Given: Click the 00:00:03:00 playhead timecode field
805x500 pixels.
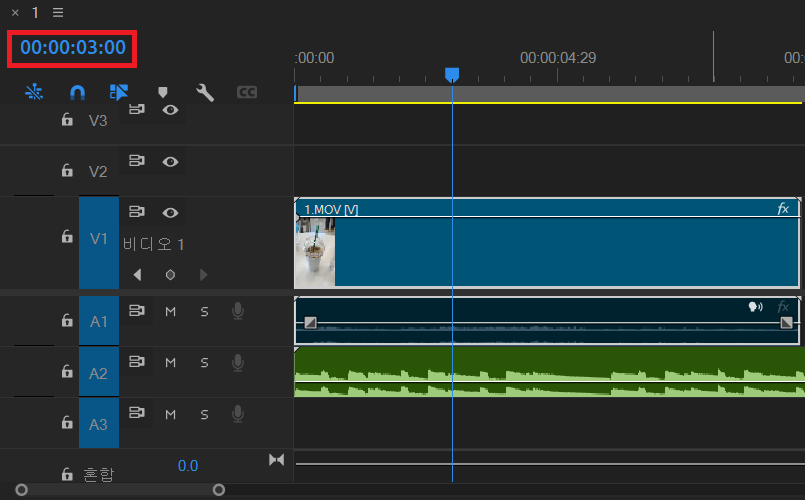Looking at the screenshot, I should coord(73,48).
